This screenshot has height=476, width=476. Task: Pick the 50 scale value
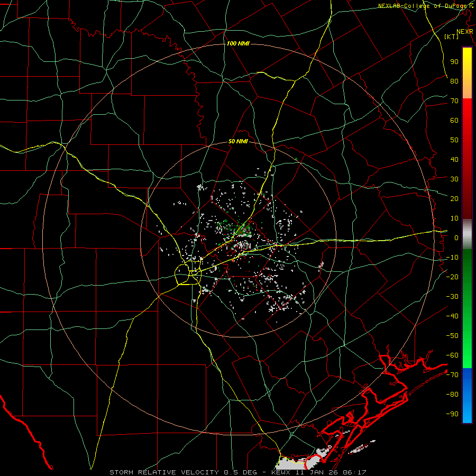[454, 140]
